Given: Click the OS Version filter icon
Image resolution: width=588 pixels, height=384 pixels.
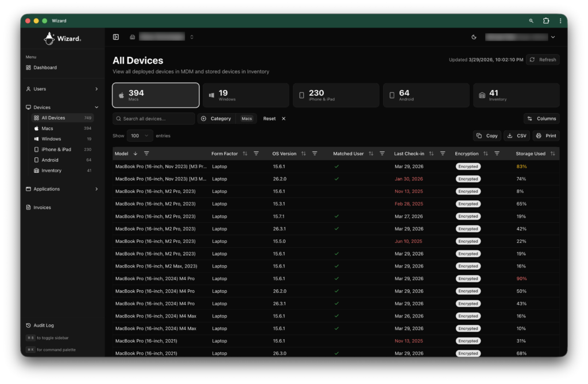Looking at the screenshot, I should [315, 154].
